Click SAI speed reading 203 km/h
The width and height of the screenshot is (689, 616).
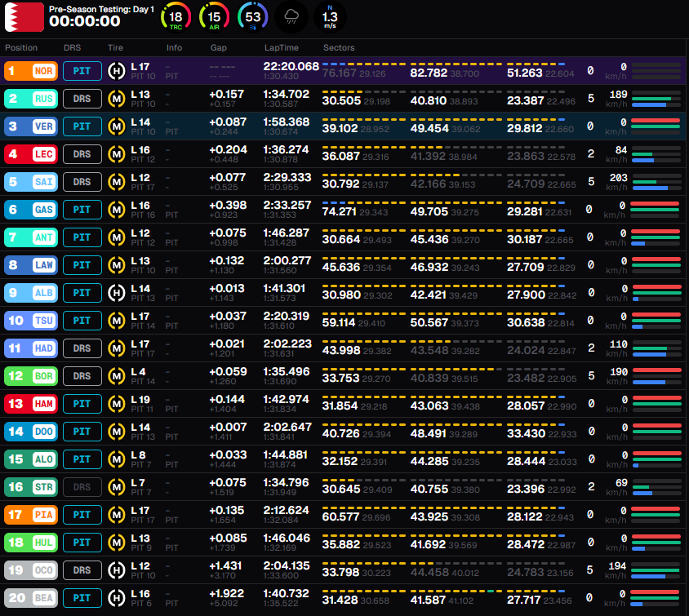(617, 182)
